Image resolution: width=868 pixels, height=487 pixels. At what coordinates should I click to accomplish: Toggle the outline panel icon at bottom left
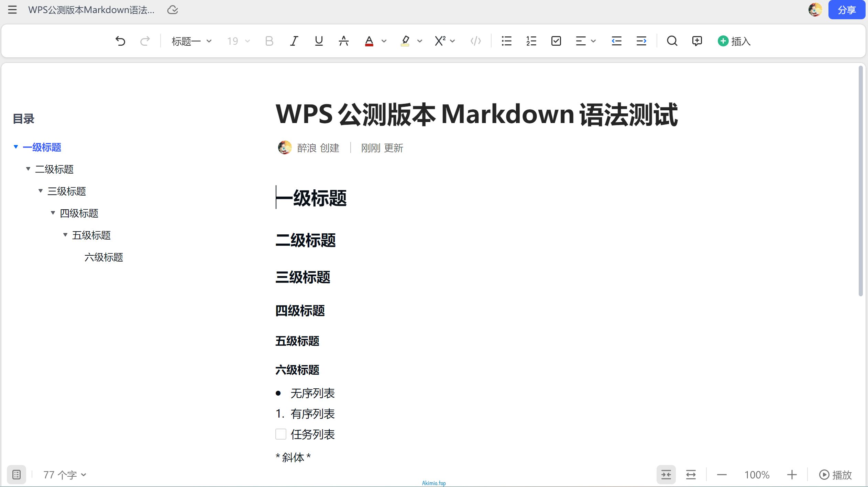tap(17, 475)
